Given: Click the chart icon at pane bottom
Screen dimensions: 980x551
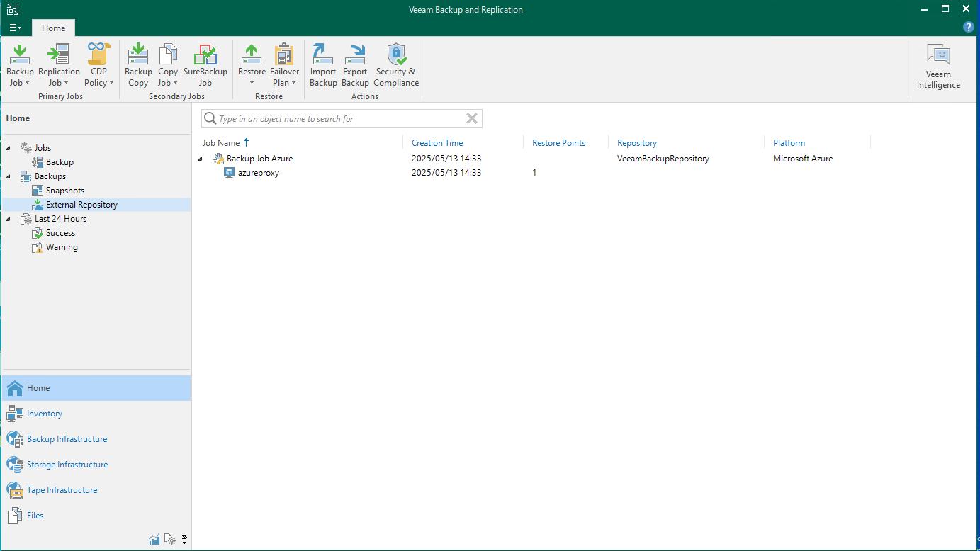Looking at the screenshot, I should click(154, 539).
